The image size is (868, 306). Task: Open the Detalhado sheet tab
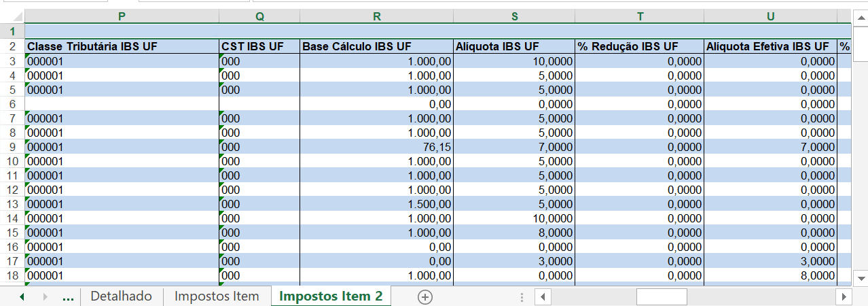121,296
